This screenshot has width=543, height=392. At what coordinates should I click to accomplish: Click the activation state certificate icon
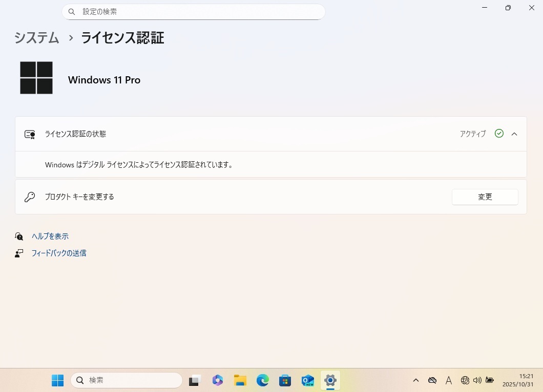pyautogui.click(x=30, y=134)
